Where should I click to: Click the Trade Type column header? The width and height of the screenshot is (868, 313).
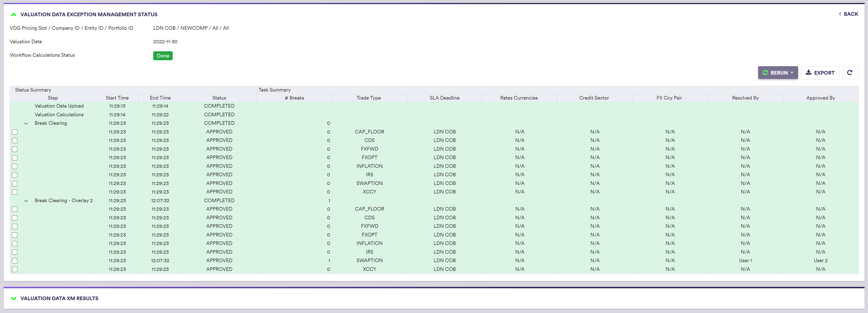(x=369, y=98)
